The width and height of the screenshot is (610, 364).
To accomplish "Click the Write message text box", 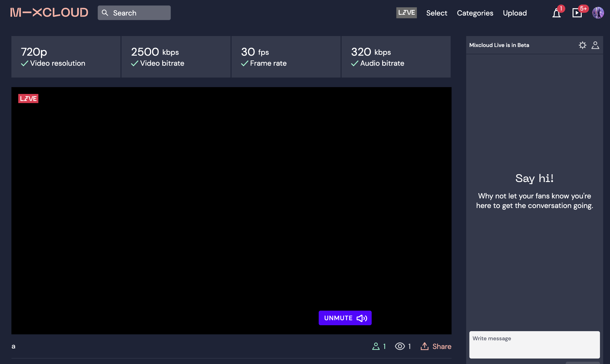I will (x=534, y=345).
